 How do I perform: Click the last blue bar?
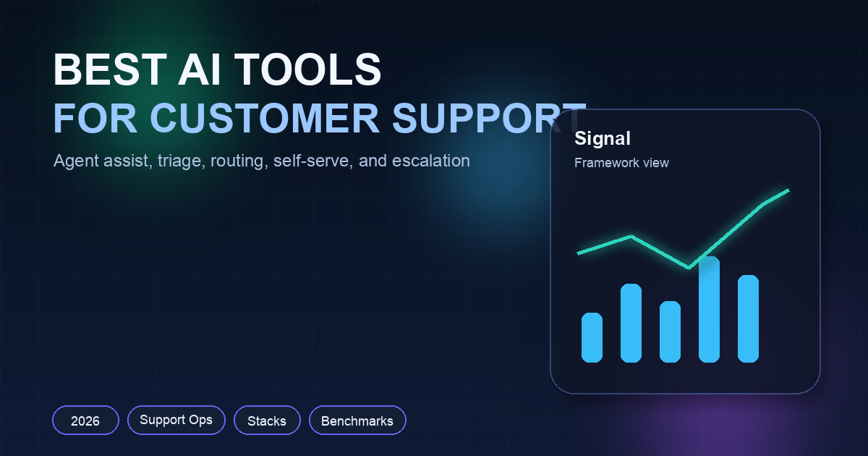(x=749, y=318)
